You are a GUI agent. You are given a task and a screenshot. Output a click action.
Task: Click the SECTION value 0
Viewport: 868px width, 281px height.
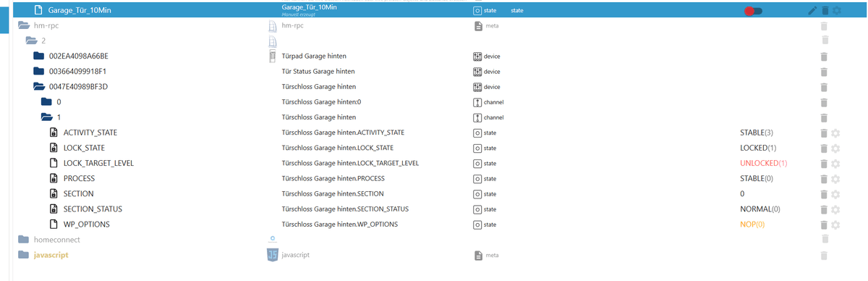742,194
